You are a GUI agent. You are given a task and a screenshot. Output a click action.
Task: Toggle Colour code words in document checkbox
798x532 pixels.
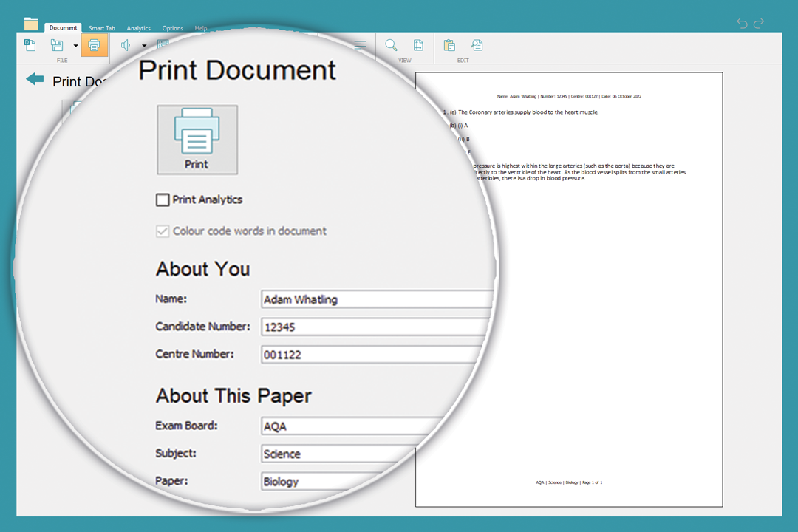tap(163, 231)
